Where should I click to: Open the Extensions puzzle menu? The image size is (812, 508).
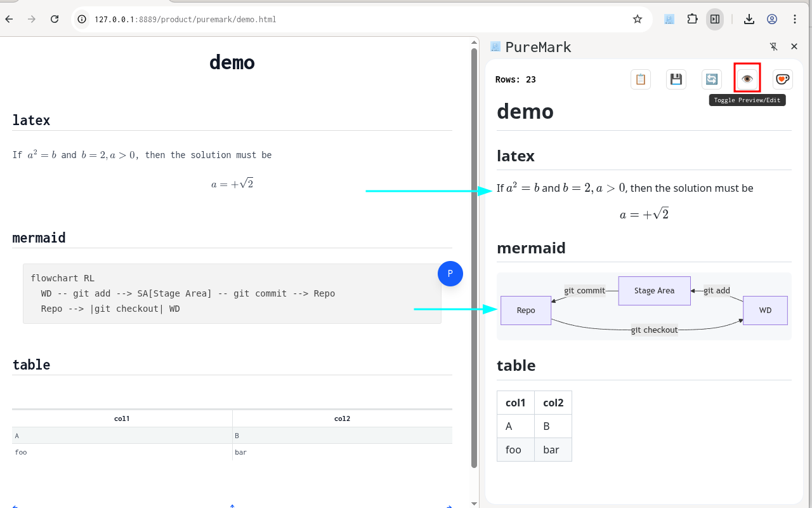click(692, 19)
